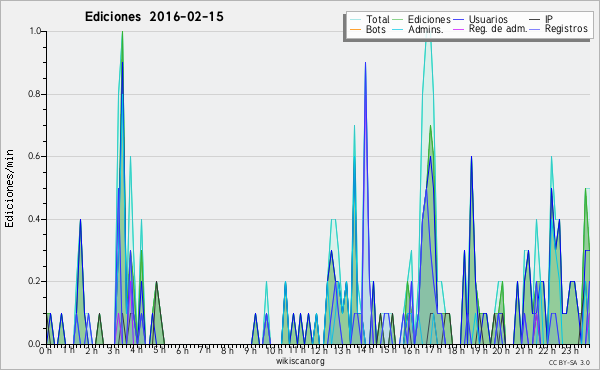
Task: Click the 'Usuarios' legend entry
Action: [488, 19]
